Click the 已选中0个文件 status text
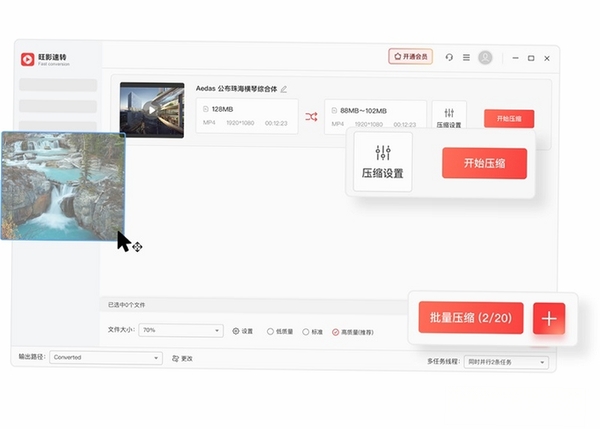This screenshot has width=600, height=429. coord(126,305)
